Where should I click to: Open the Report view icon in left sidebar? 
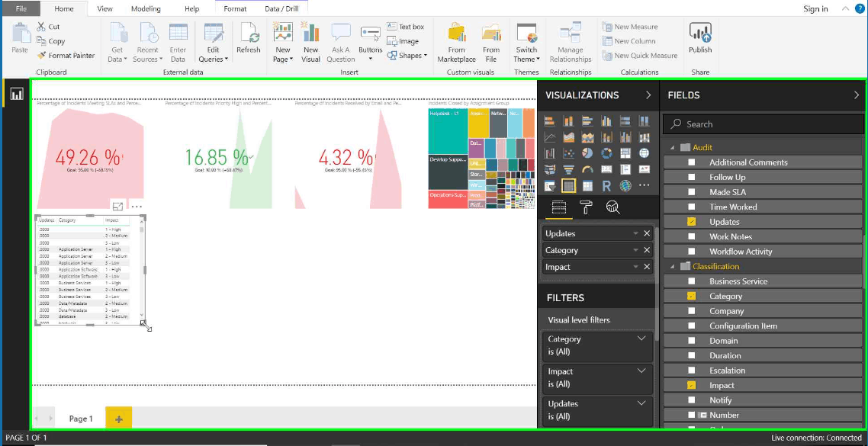17,94
